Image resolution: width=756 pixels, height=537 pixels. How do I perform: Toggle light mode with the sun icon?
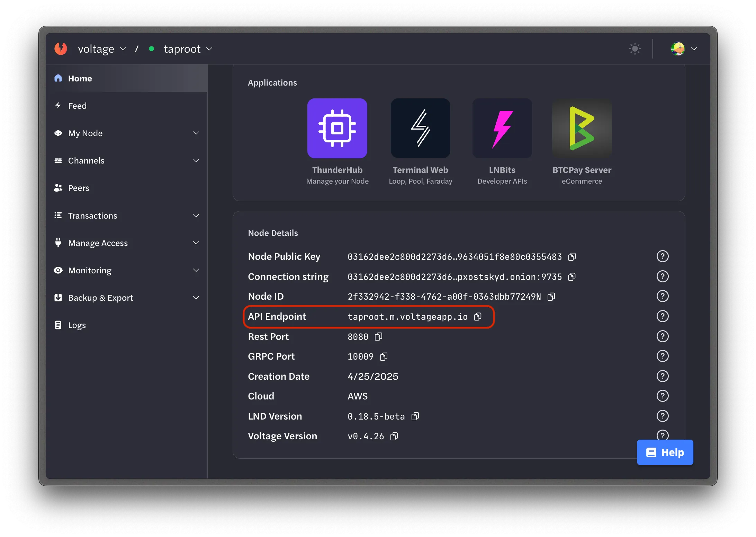click(x=634, y=49)
